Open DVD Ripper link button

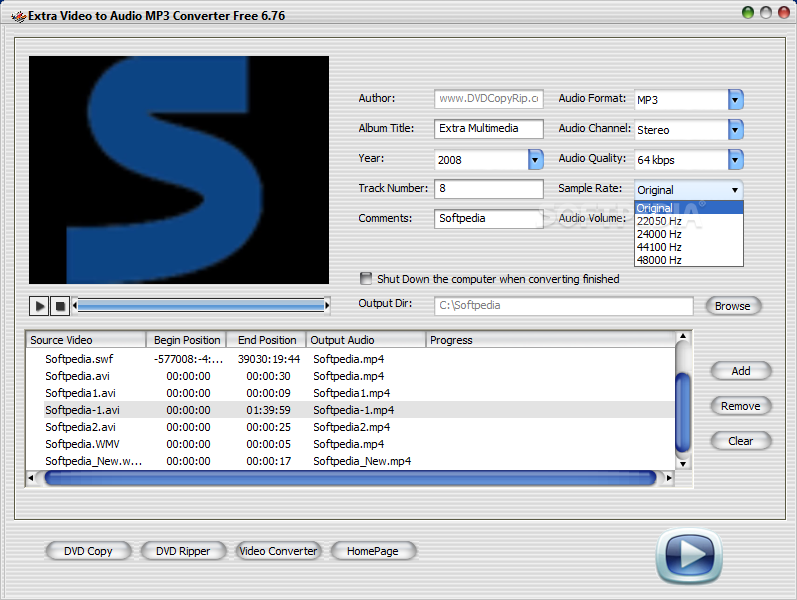pyautogui.click(x=183, y=551)
